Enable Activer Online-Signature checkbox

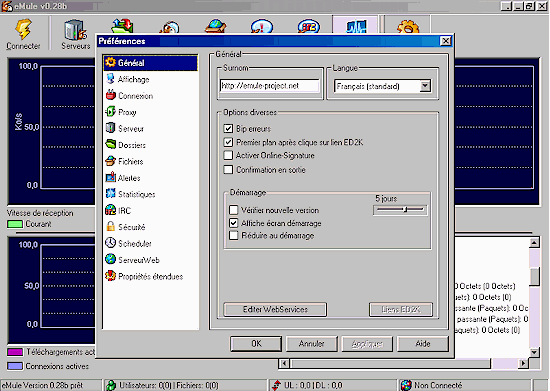[x=228, y=155]
